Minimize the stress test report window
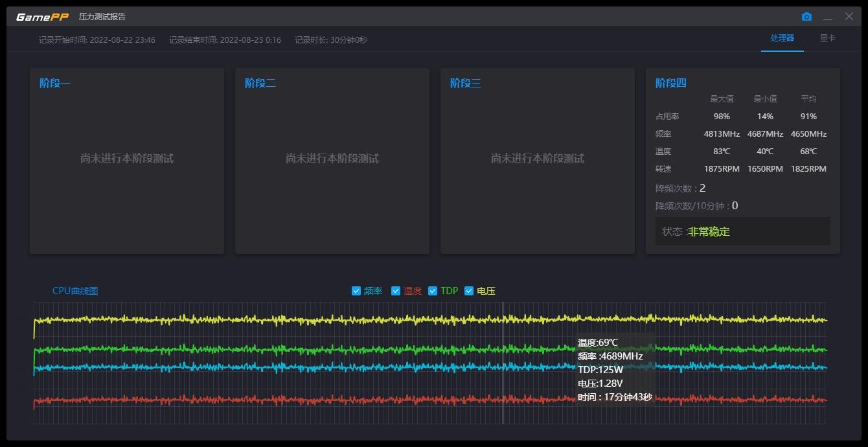 coord(828,17)
